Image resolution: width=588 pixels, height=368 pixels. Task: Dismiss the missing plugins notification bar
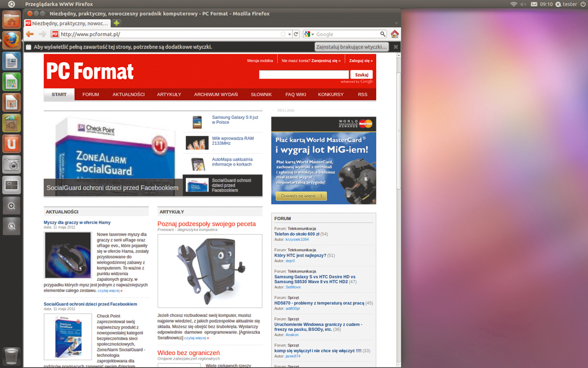click(x=396, y=47)
